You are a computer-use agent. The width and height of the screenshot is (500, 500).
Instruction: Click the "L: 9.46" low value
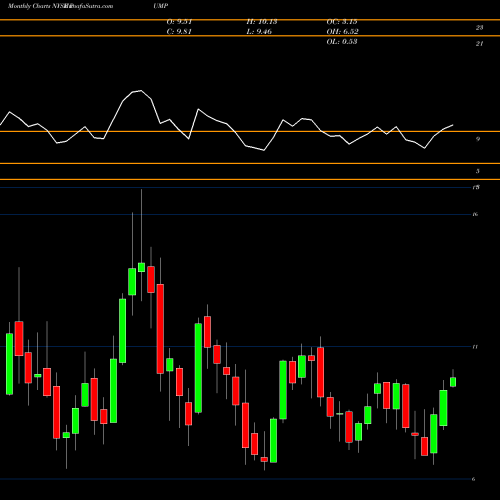point(259,32)
